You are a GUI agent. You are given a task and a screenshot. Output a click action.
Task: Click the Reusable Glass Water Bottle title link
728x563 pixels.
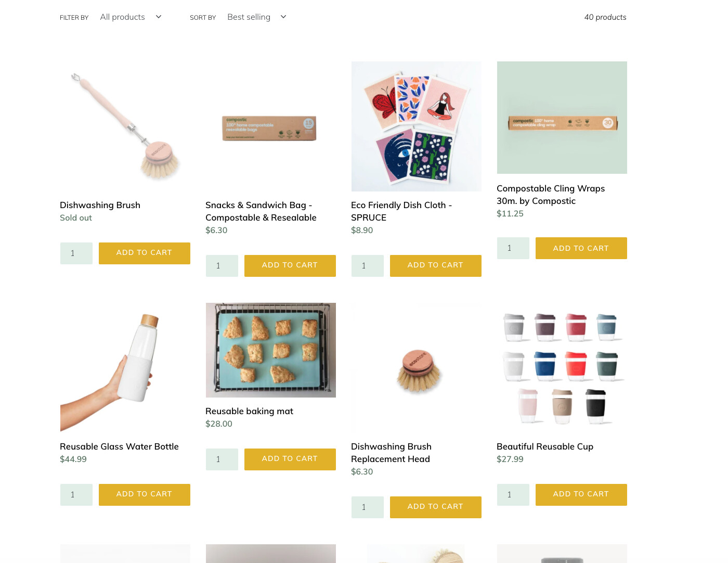119,446
